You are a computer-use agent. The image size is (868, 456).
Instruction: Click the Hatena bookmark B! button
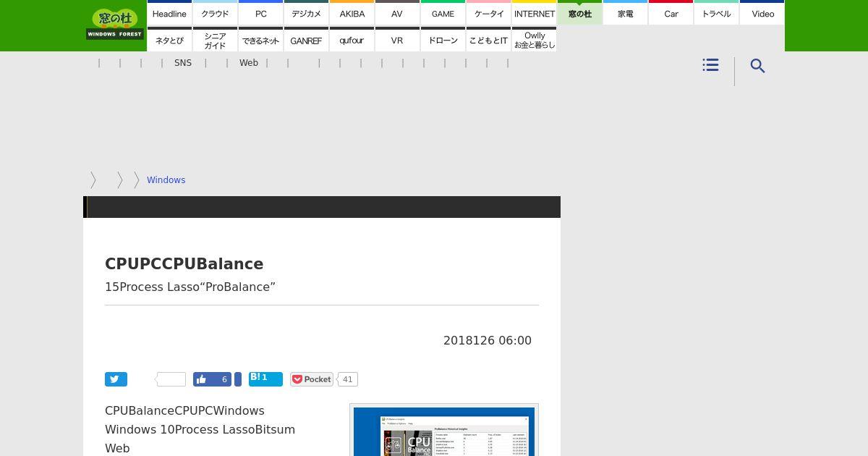(265, 379)
